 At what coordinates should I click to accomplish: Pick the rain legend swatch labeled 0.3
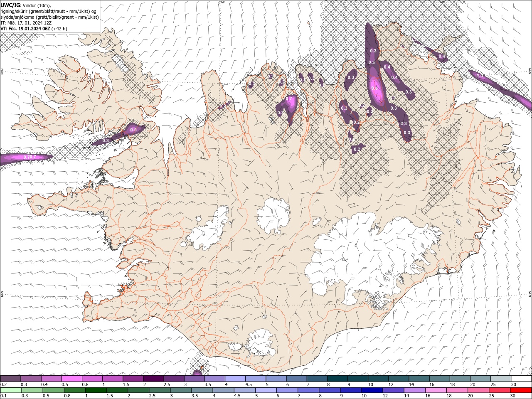(32, 390)
